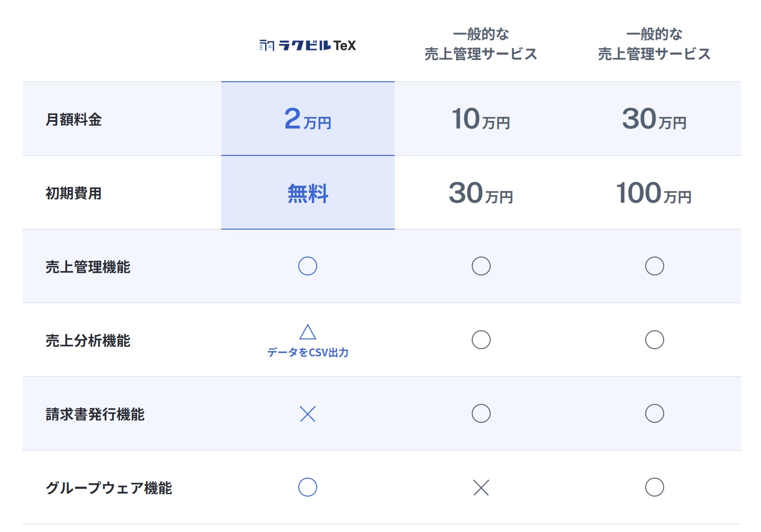This screenshot has width=761, height=532.
Task: Click middle column circle for 売上分析機能
Action: [x=481, y=340]
